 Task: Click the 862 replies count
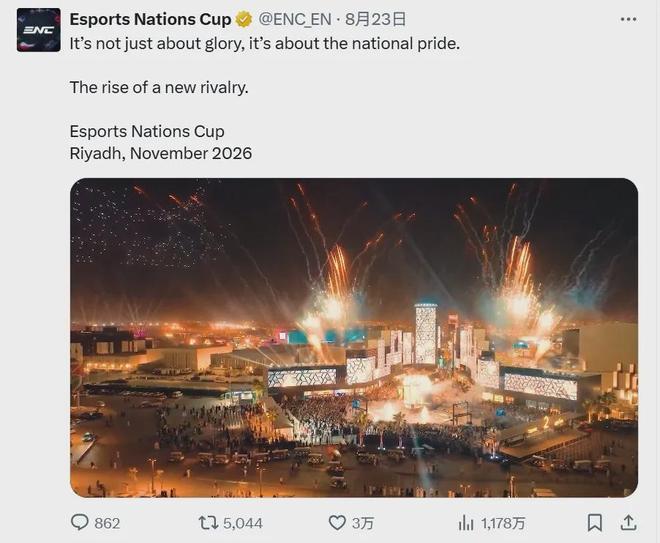[x=107, y=523]
